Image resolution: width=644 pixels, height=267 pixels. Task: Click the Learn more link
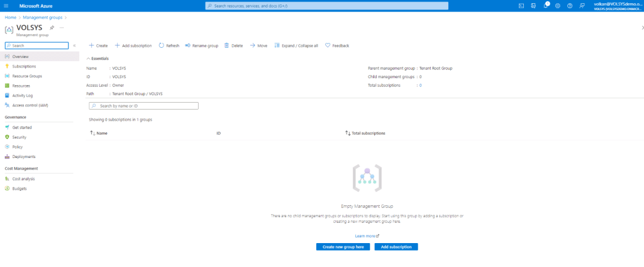(x=367, y=236)
